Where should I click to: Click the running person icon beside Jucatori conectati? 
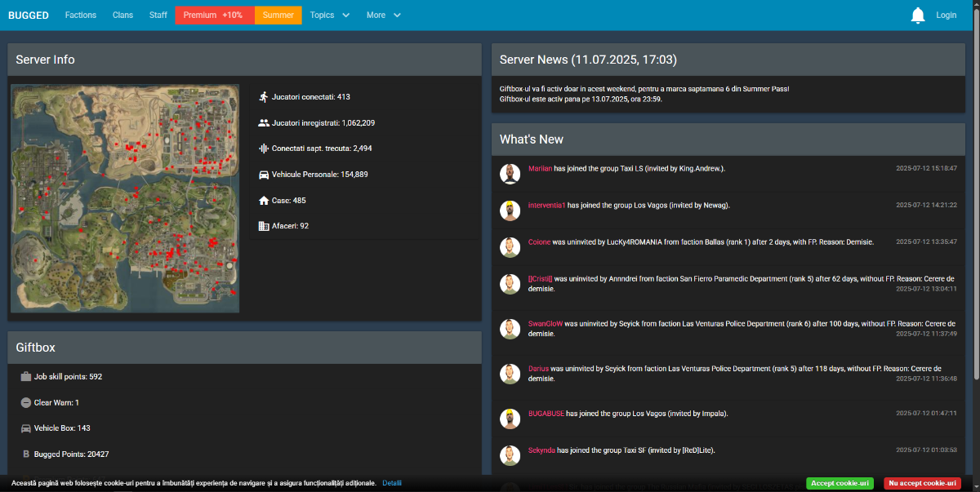263,97
